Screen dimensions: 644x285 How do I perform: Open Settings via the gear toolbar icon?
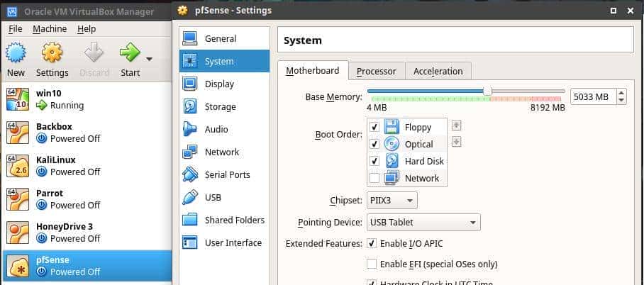point(52,53)
